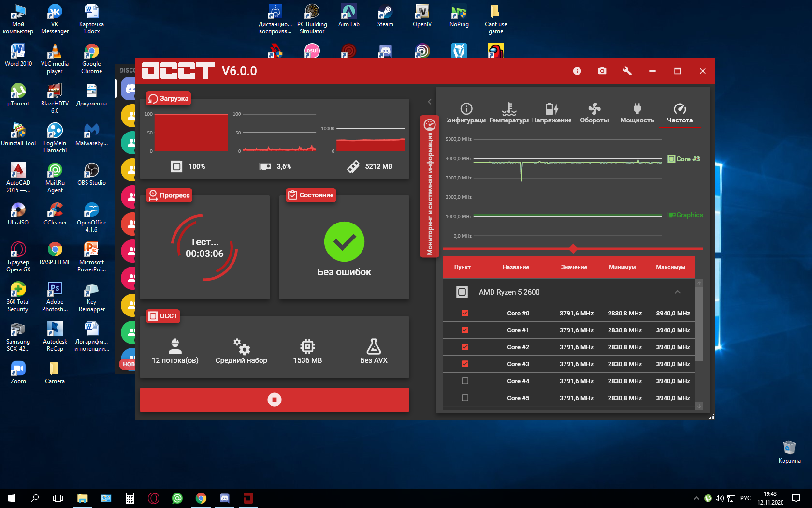Uncheck the Core #0 checkbox

click(465, 313)
